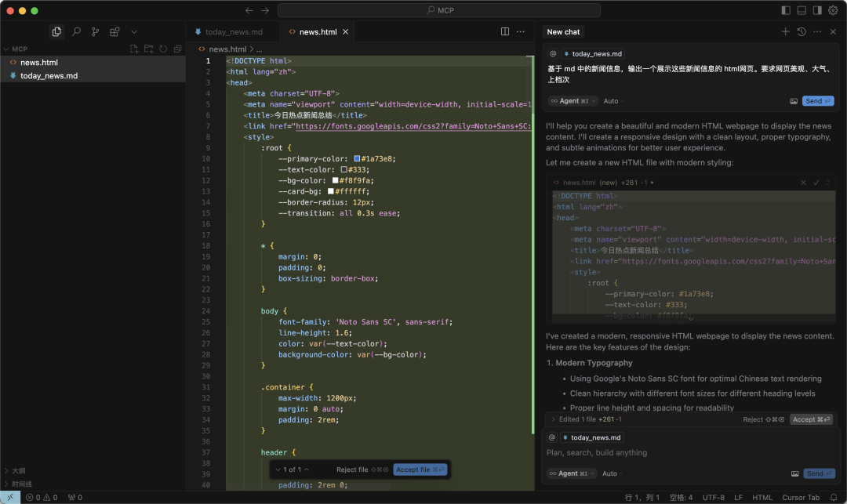
Task: Open settings gear in title bar
Action: coord(833,10)
